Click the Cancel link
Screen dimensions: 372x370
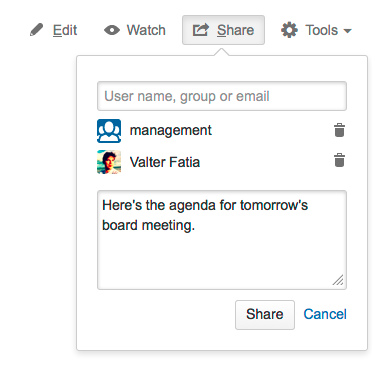325,314
